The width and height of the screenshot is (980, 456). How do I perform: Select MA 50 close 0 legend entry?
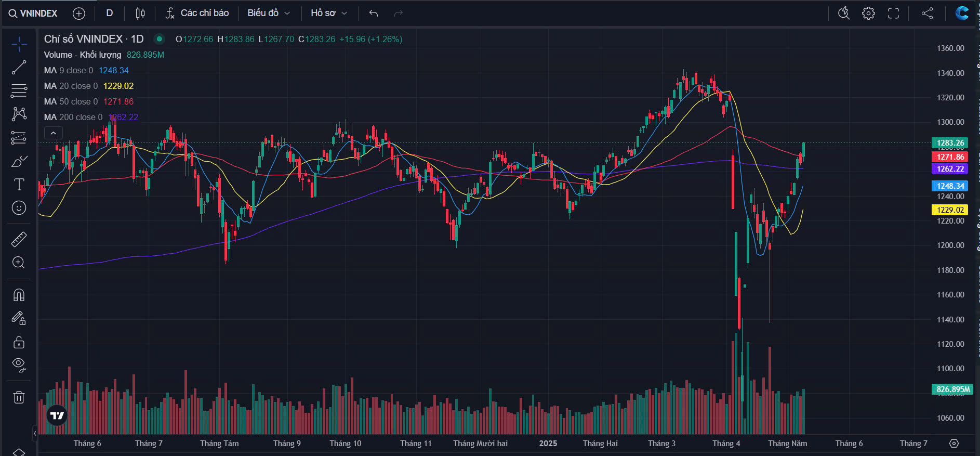(71, 101)
